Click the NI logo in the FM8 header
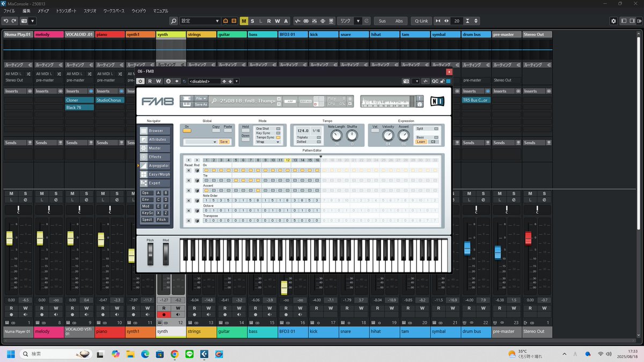This screenshot has width=644, height=362. [436, 101]
